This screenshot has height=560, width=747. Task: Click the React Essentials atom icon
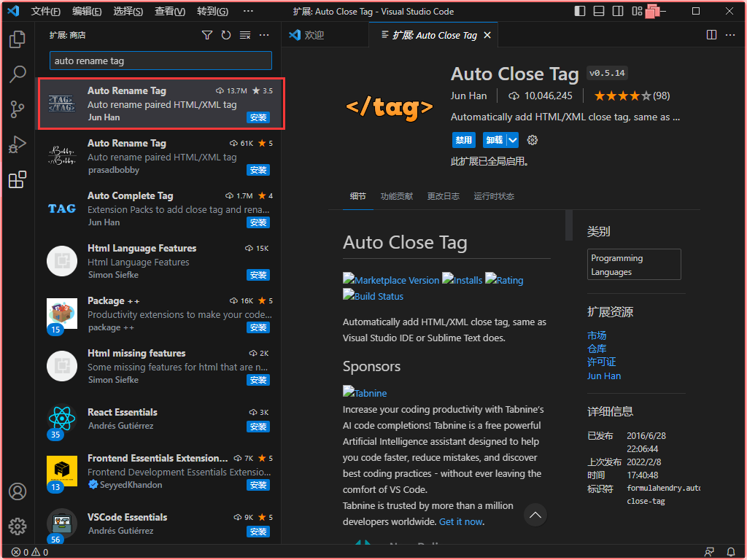click(x=62, y=419)
